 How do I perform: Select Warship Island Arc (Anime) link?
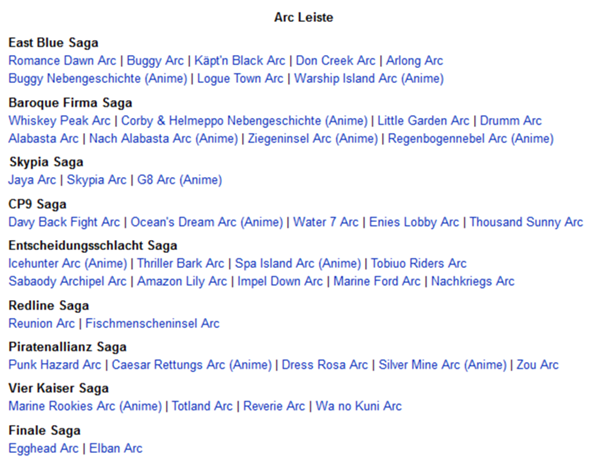click(369, 79)
